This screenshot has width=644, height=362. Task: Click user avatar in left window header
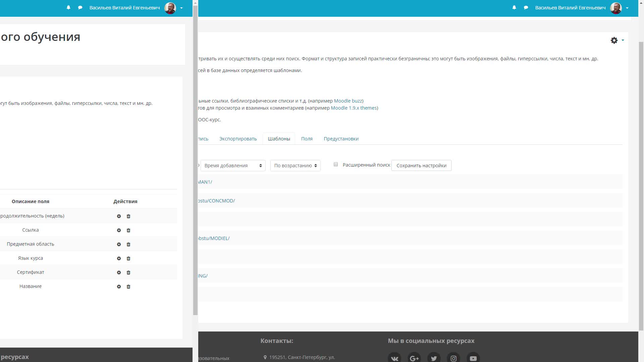click(x=170, y=8)
